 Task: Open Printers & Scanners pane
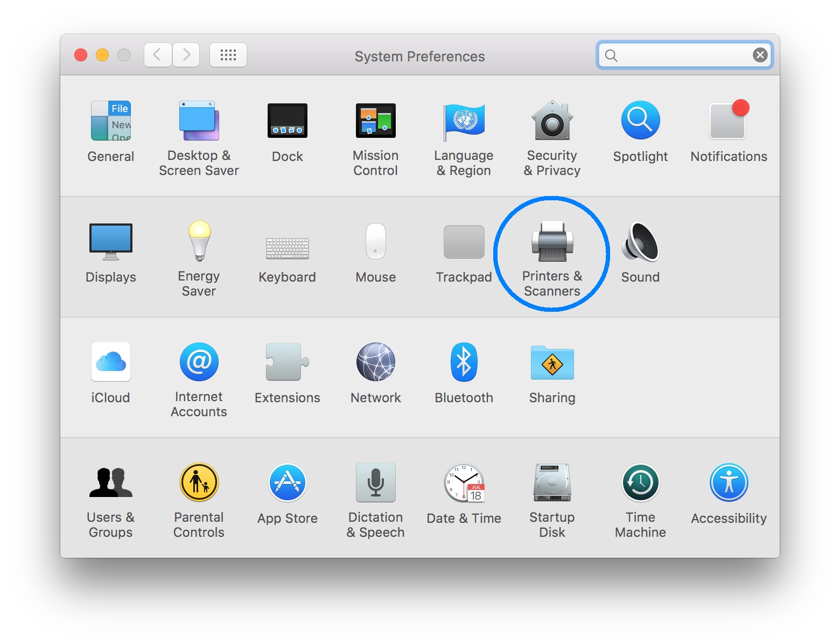tap(552, 260)
